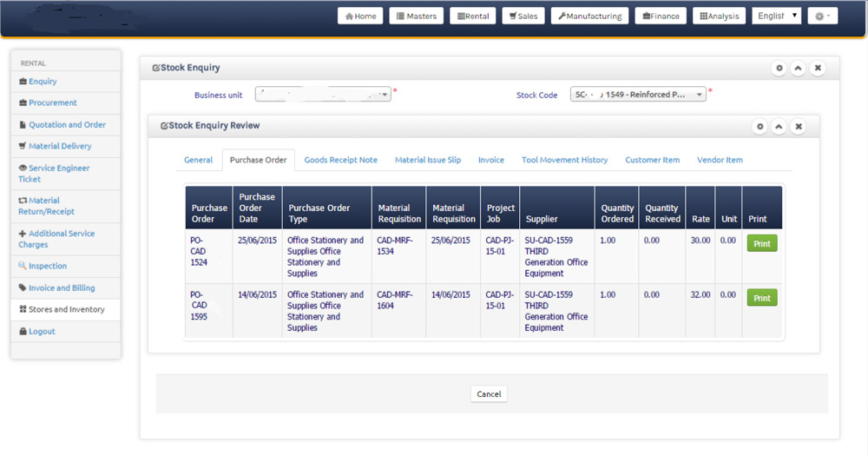This screenshot has height=456, width=868.
Task: Switch to the Goods Receipt Note tab
Action: tap(340, 160)
